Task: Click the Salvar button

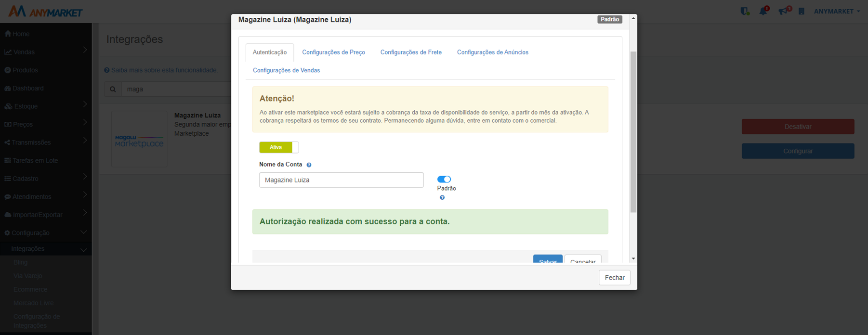Action: (x=548, y=259)
